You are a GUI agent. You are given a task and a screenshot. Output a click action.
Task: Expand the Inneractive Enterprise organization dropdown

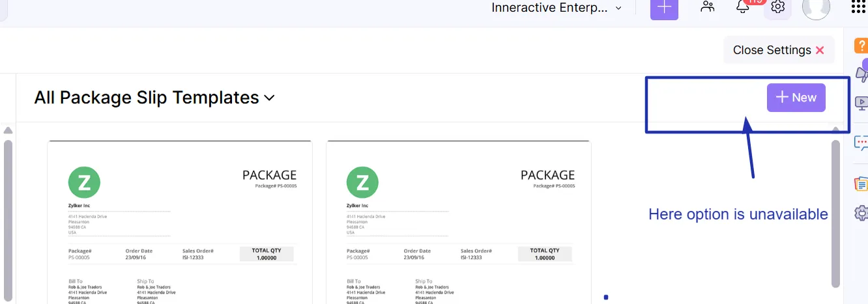tap(556, 8)
